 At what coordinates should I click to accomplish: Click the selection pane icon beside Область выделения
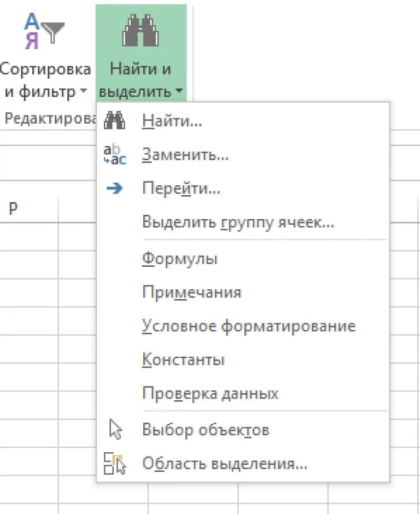click(115, 463)
